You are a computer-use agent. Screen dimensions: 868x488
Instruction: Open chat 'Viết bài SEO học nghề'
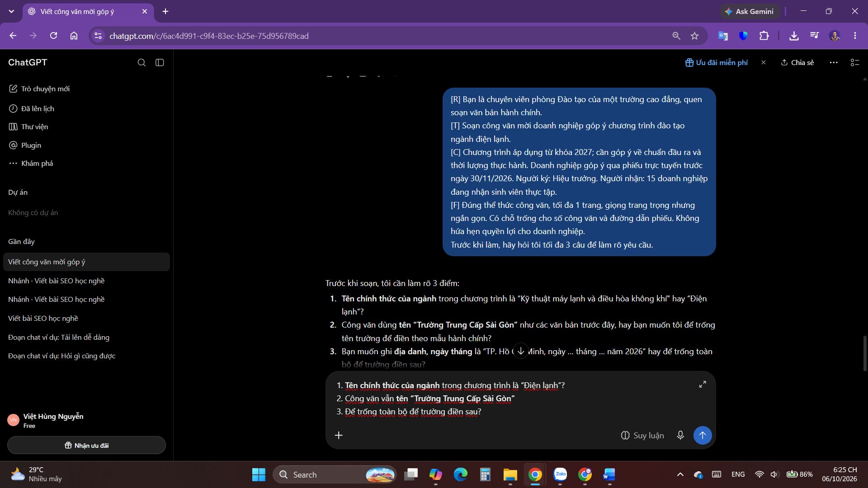(86, 318)
